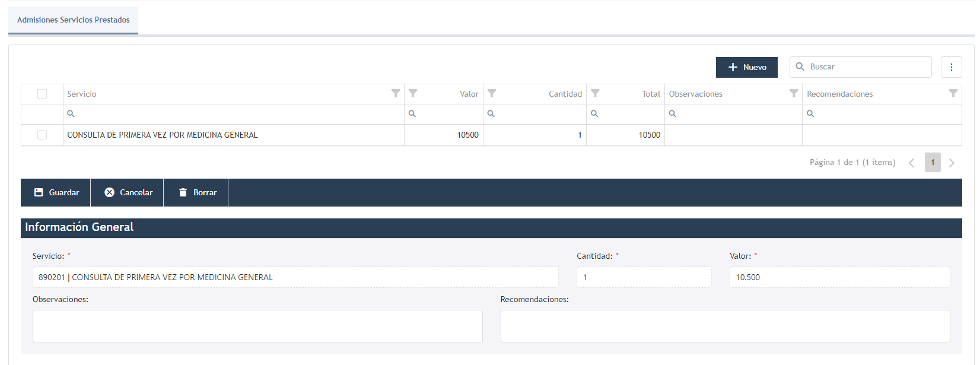Open the Servicio column filter icon

pyautogui.click(x=396, y=93)
